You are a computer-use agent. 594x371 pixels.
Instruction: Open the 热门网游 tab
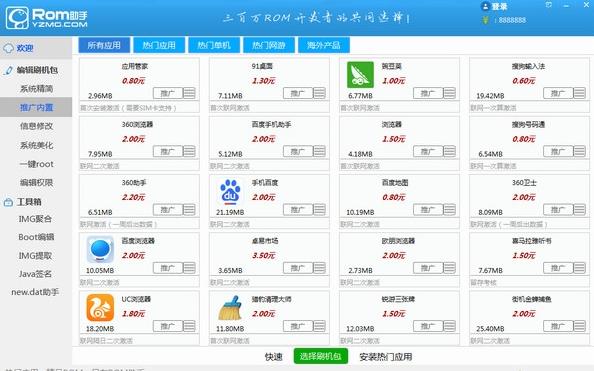coord(269,45)
